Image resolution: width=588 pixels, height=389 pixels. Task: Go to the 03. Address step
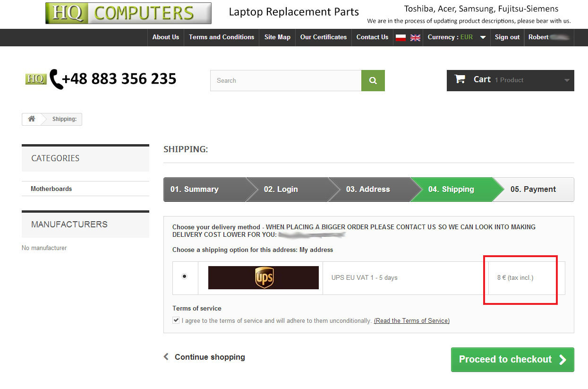[x=368, y=190]
